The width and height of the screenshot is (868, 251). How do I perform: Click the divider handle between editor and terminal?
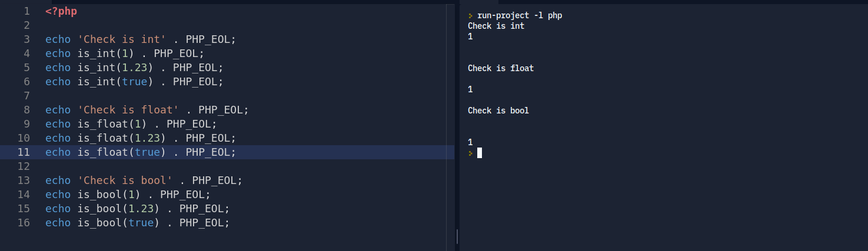click(457, 236)
